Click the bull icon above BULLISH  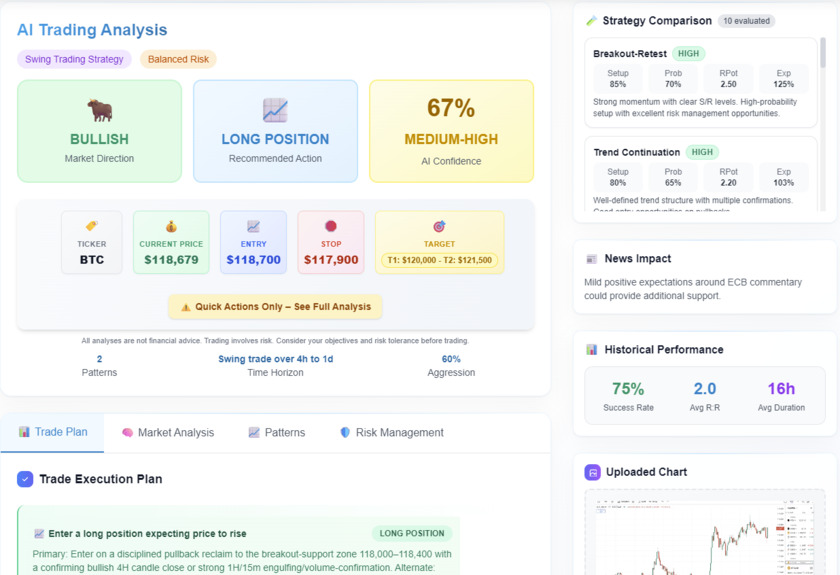[x=99, y=109]
